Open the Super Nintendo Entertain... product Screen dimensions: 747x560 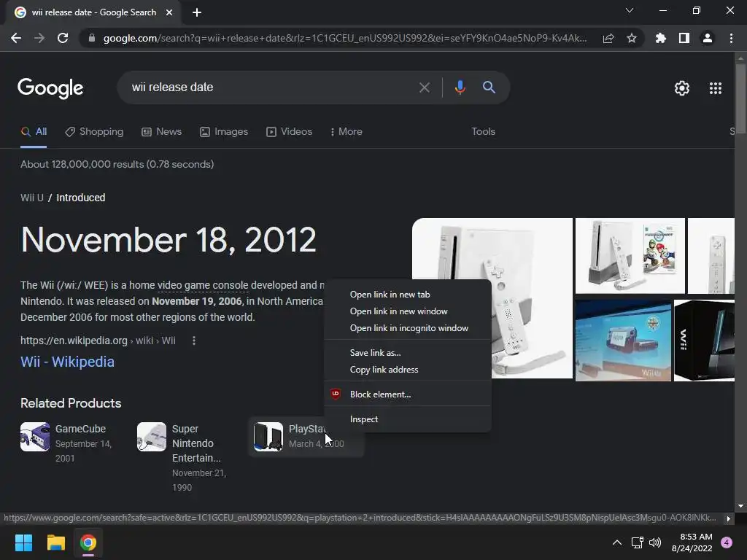pyautogui.click(x=181, y=457)
